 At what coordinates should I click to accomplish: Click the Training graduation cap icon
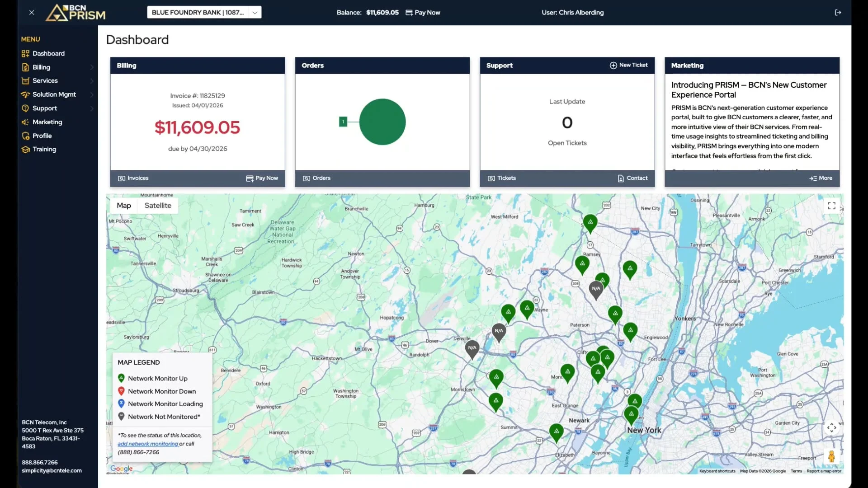[x=25, y=149]
